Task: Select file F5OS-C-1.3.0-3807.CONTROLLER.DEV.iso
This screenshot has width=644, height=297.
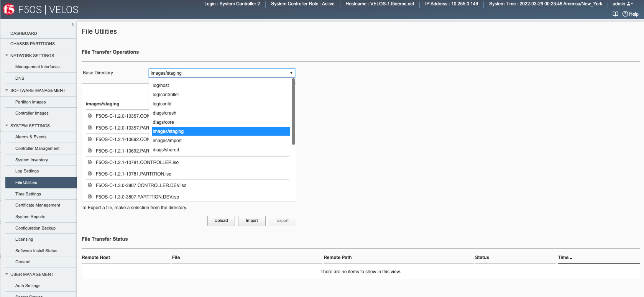Action: tap(141, 185)
